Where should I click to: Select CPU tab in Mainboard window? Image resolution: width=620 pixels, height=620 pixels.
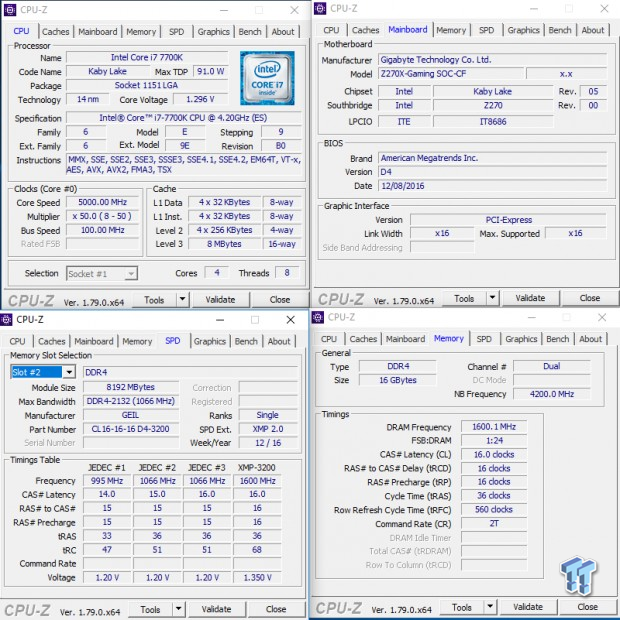[331, 30]
